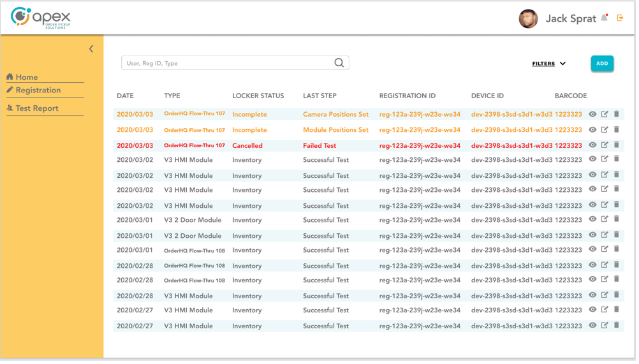Click eye icon on Module Positions Set row
The height and width of the screenshot is (364, 639).
pos(592,129)
